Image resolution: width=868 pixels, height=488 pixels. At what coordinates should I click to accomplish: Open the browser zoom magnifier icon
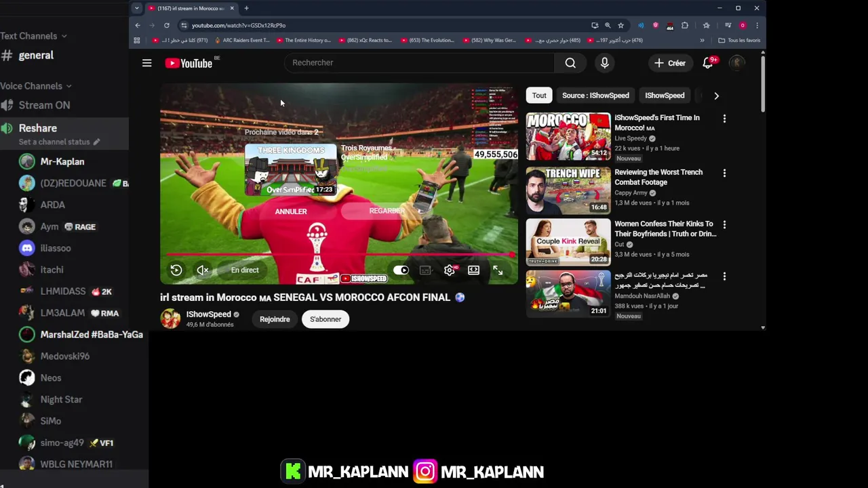(608, 25)
